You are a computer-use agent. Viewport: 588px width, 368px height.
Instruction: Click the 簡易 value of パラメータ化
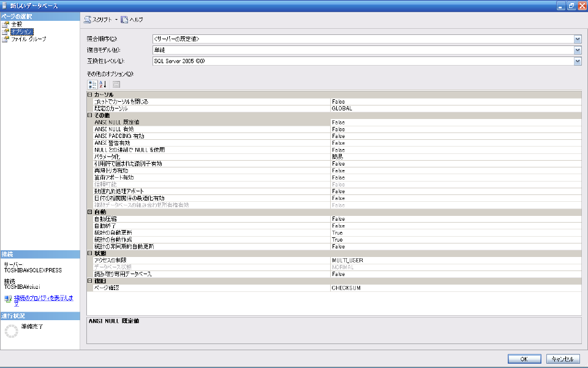click(337, 156)
